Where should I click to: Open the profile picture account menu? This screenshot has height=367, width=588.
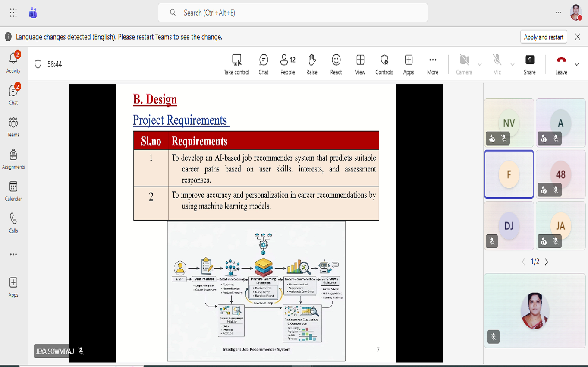point(576,13)
